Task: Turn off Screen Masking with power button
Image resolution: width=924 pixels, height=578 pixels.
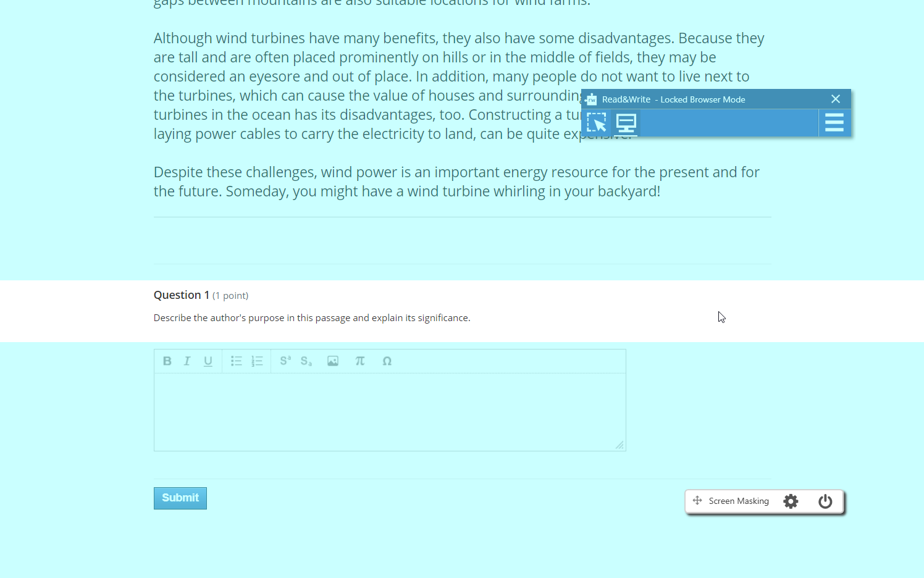Action: pyautogui.click(x=825, y=501)
